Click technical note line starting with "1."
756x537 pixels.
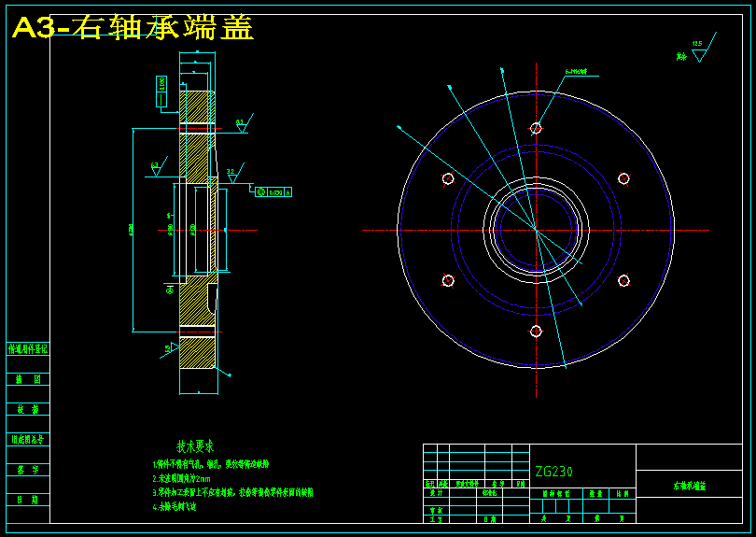(x=211, y=464)
